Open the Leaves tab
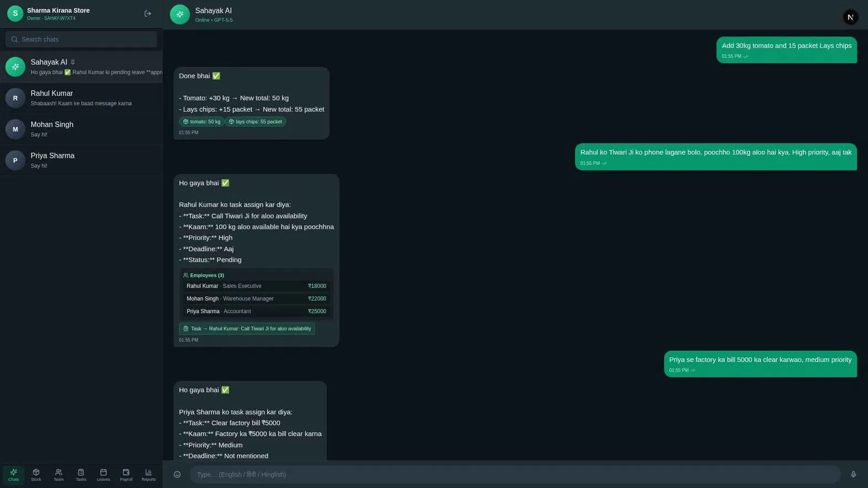Screen dimensions: 868x488 click(x=104, y=475)
